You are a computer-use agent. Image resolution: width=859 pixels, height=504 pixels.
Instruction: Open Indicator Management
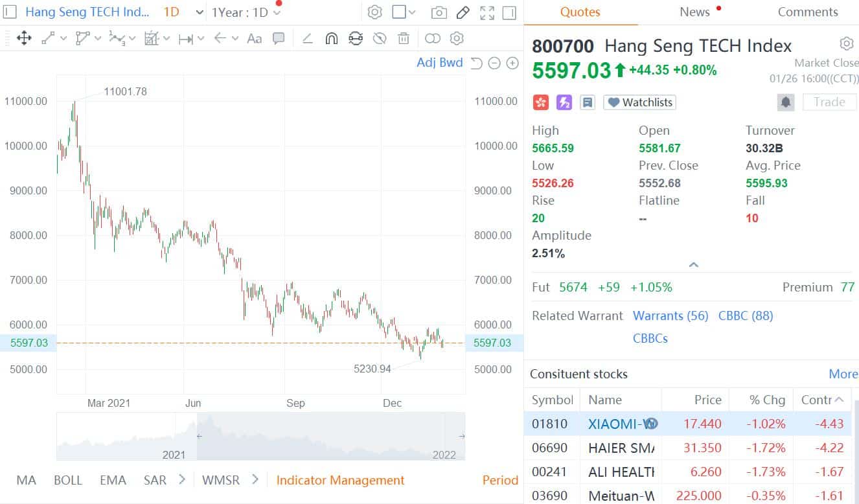[x=341, y=480]
